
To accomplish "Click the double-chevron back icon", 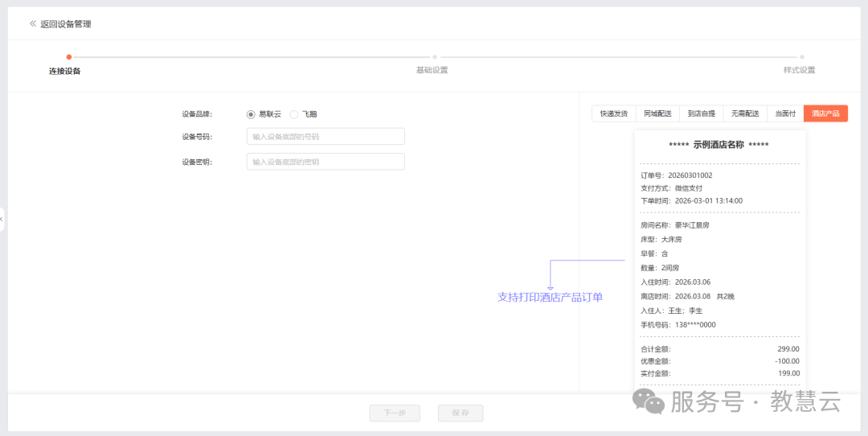I will pyautogui.click(x=33, y=24).
